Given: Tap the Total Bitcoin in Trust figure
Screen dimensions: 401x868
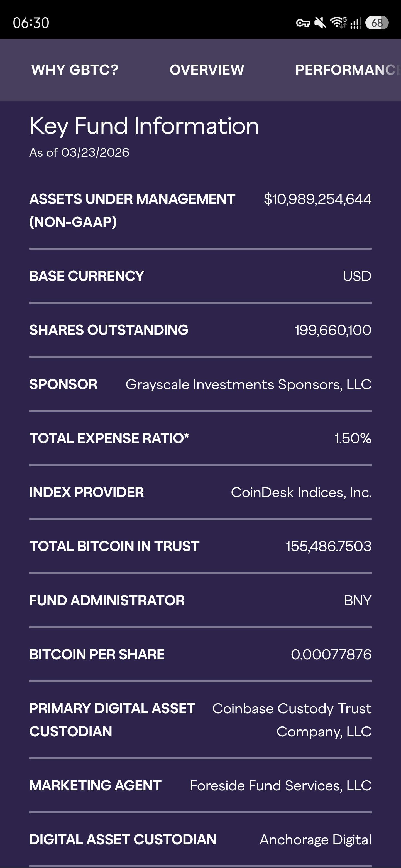Looking at the screenshot, I should pos(328,546).
